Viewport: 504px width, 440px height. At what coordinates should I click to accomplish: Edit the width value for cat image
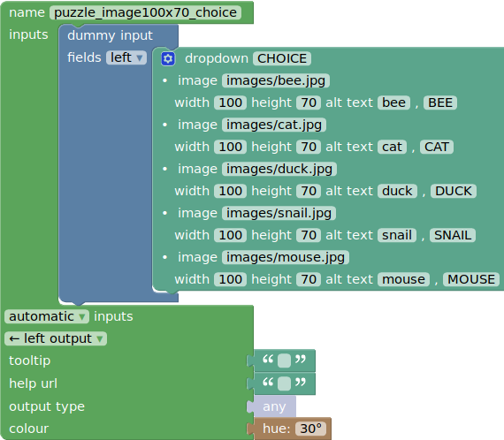[x=231, y=147]
